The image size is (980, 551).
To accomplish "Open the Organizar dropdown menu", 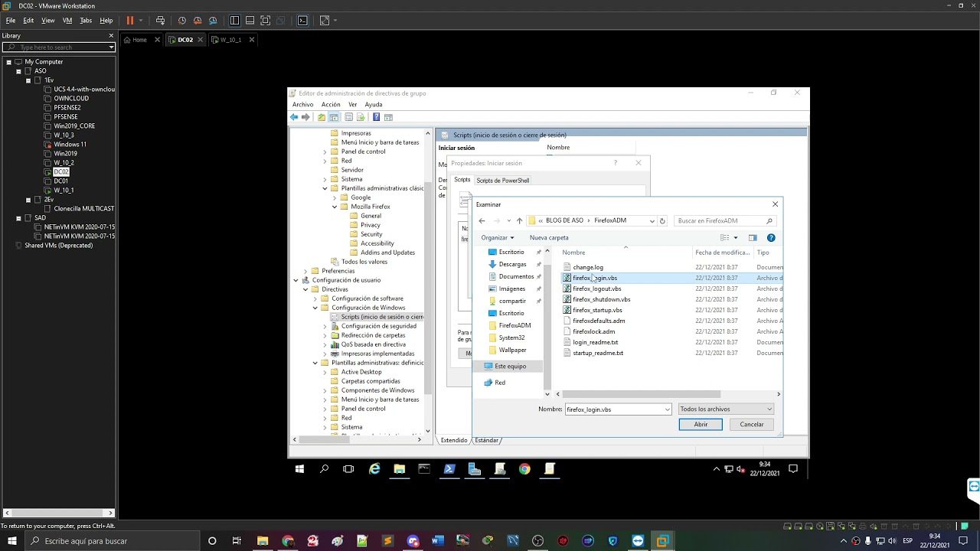I will coord(498,238).
